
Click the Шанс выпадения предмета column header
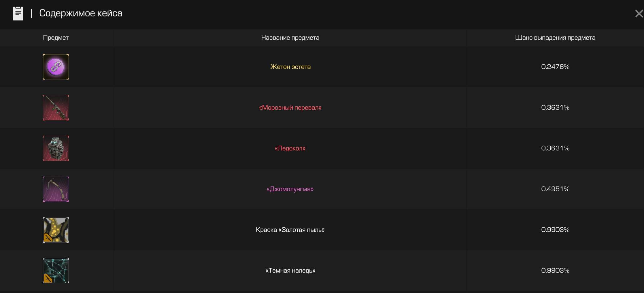click(x=555, y=38)
